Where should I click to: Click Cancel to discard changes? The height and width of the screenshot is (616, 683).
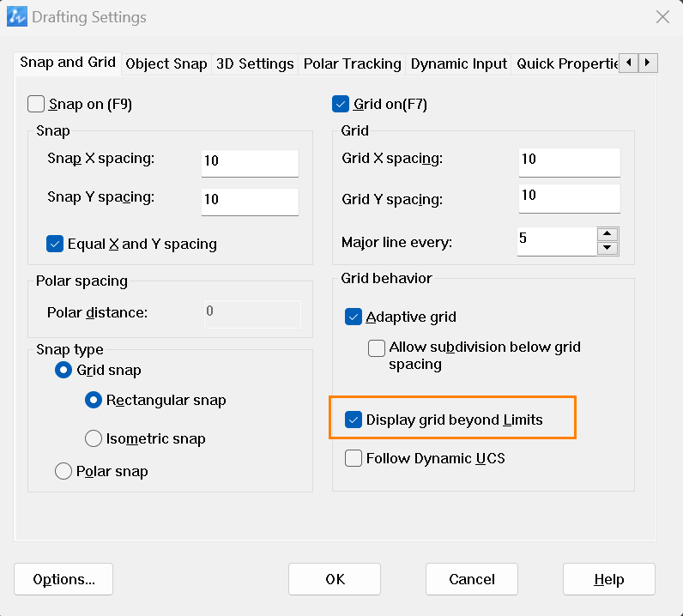pos(472,579)
